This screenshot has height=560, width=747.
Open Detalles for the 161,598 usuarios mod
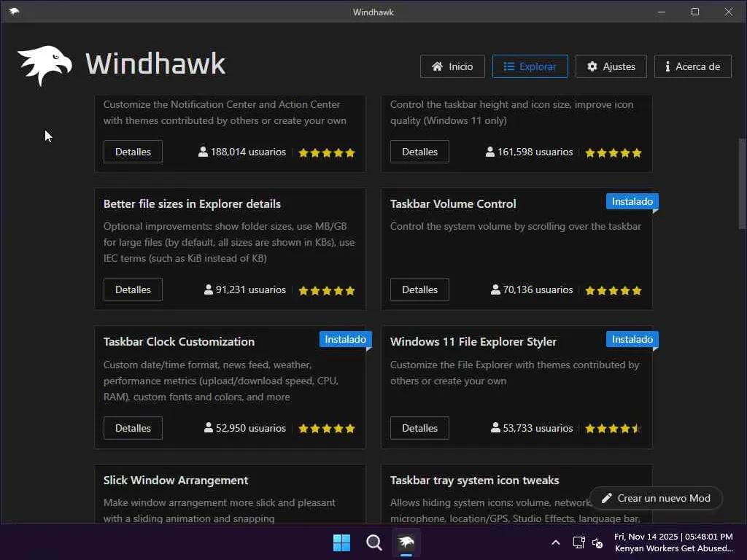pos(419,152)
